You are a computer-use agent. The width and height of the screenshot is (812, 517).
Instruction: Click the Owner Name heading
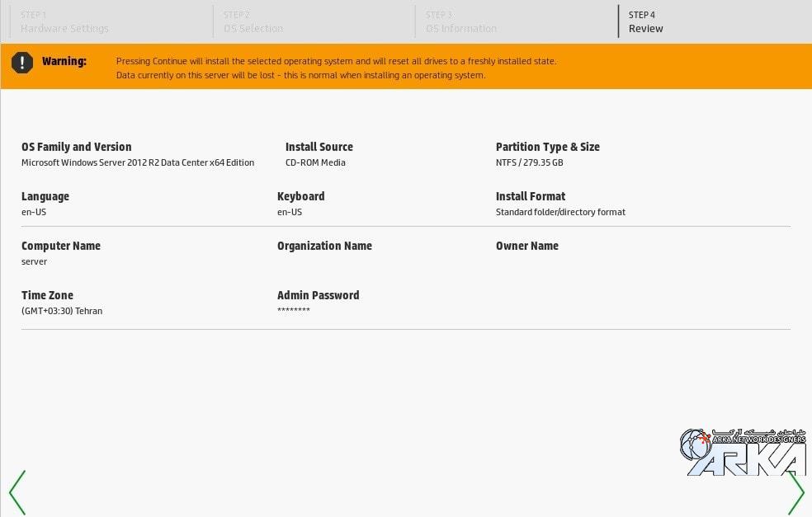(x=526, y=246)
